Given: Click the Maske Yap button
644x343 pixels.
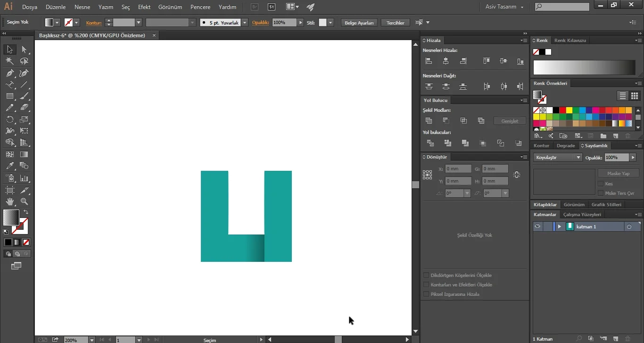Looking at the screenshot, I should (x=619, y=173).
